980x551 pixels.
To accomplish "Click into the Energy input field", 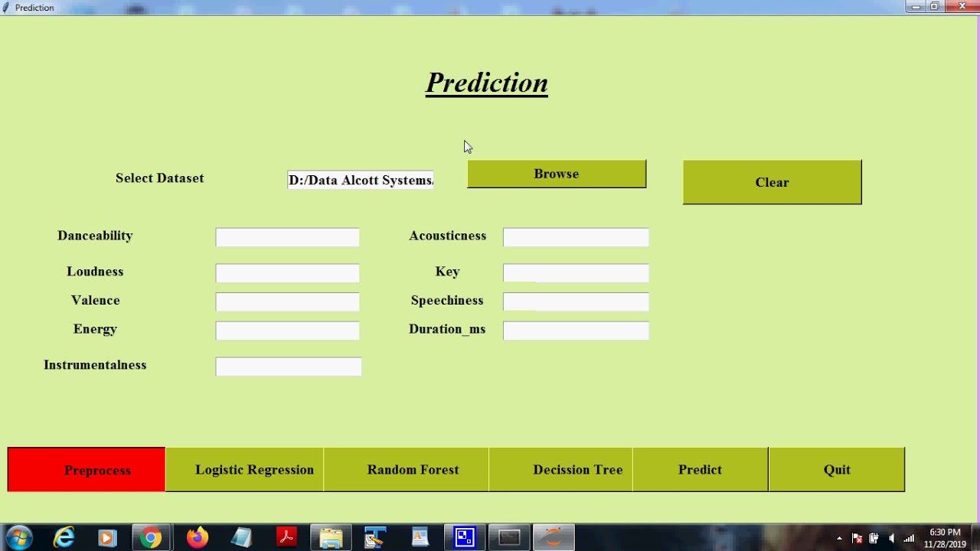I will 287,331.
